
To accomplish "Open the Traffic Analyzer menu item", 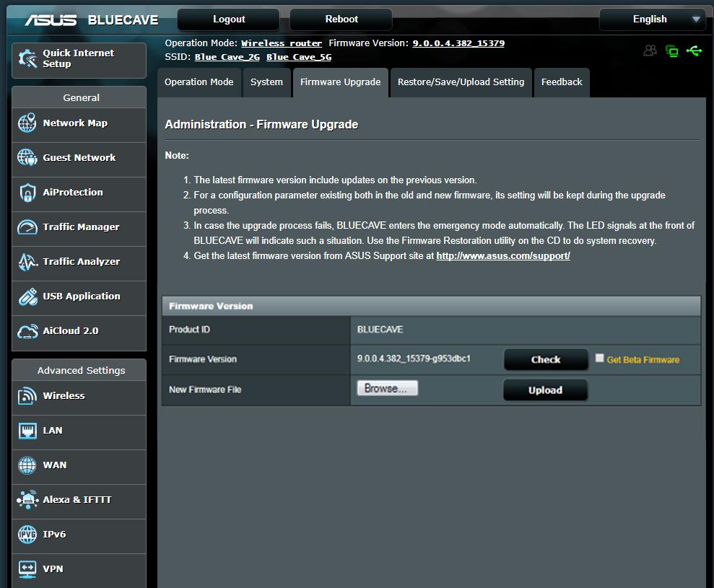I will click(x=79, y=262).
